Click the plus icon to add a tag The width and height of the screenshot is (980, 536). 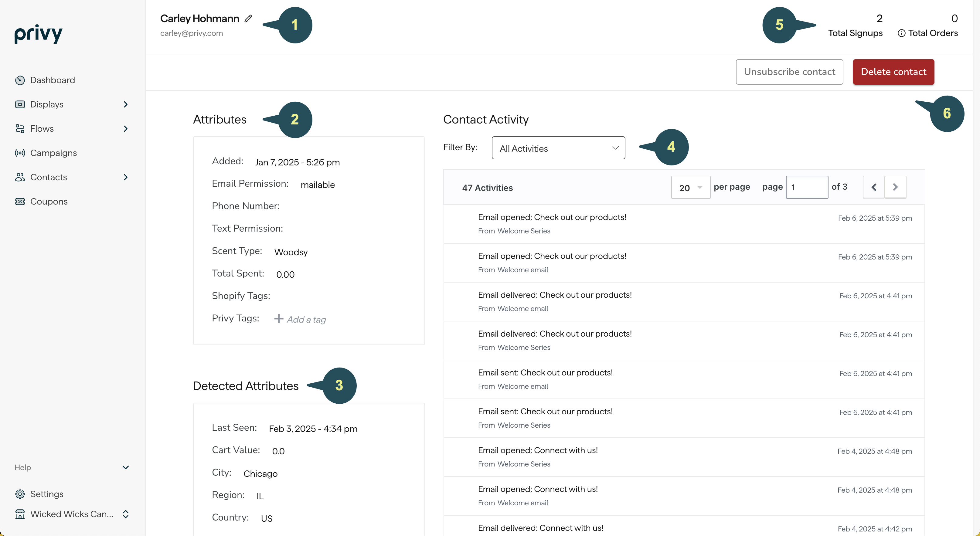pos(279,319)
